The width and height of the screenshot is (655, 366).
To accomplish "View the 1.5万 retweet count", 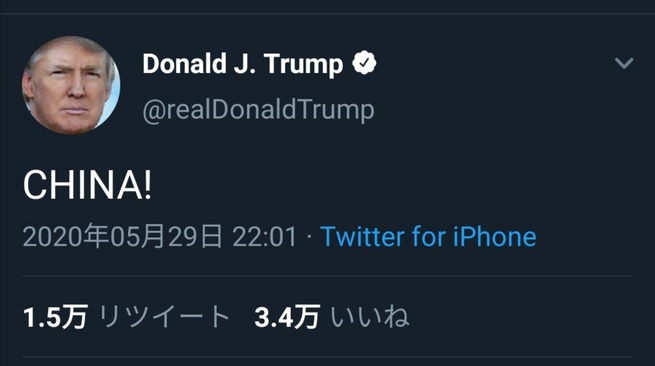I will pos(55,317).
